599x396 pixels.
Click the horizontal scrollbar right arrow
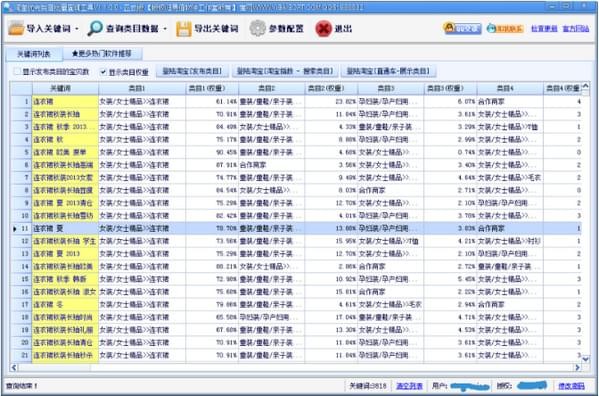point(577,367)
